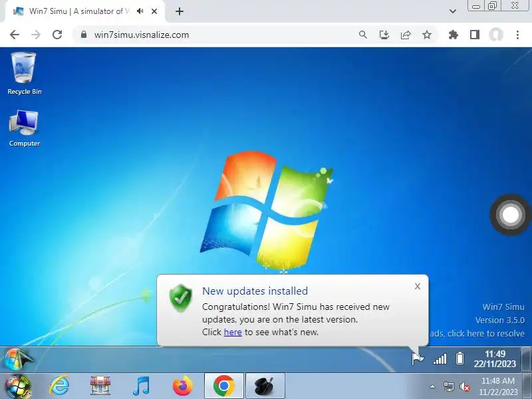Close the New updates installed notification
Screen dimensions: 532x399
point(418,287)
